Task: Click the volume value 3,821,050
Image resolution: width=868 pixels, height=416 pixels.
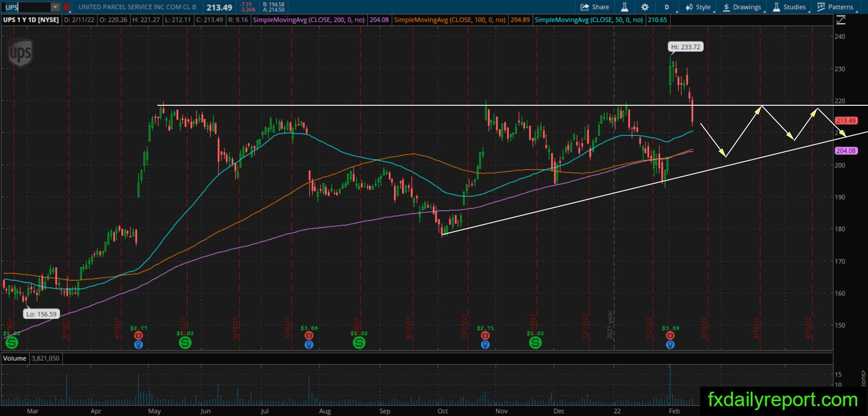Action: [x=45, y=358]
